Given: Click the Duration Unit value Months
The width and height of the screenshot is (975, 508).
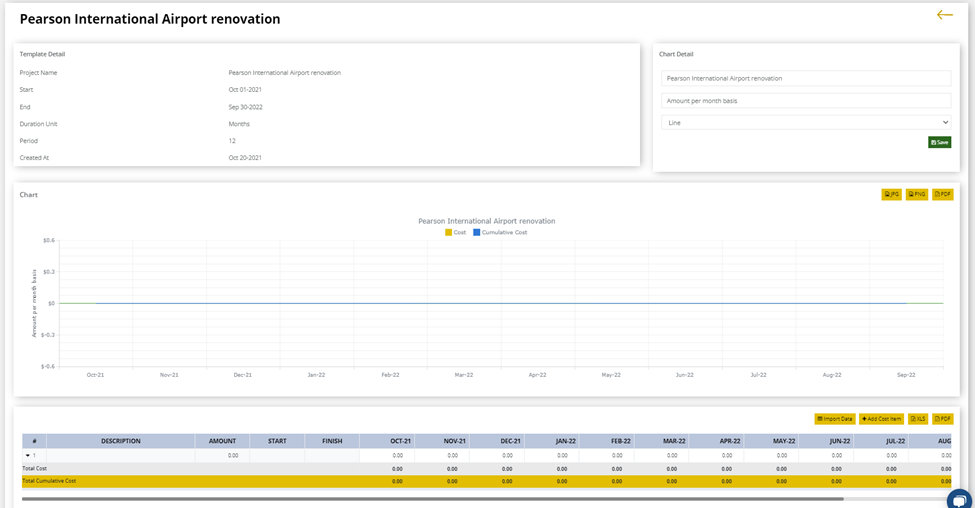Looking at the screenshot, I should (x=239, y=124).
